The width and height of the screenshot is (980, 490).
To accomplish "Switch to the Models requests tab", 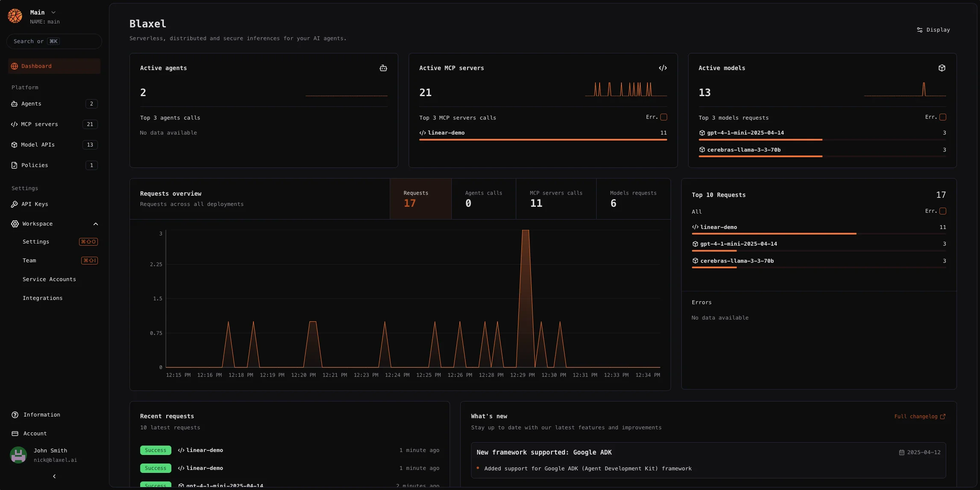I will coord(633,199).
